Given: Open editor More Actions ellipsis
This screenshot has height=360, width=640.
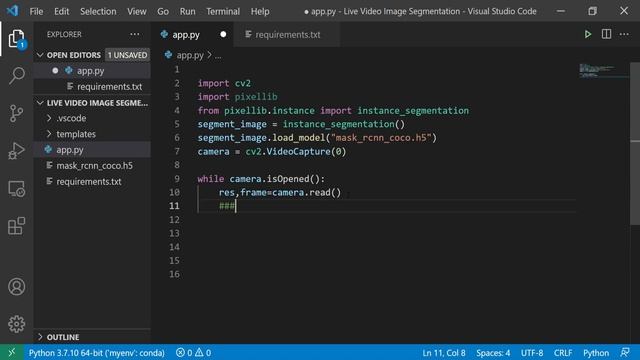Looking at the screenshot, I should [624, 34].
